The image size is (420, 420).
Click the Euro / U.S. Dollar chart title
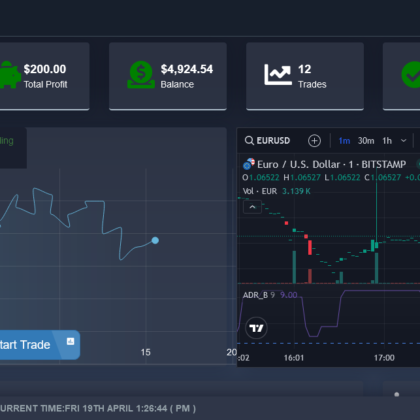click(331, 164)
